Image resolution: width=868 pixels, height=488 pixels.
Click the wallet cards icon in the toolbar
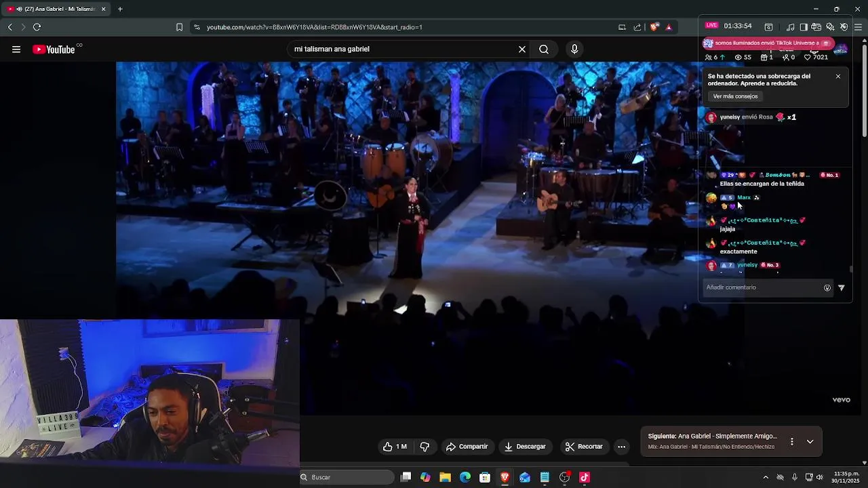pos(816,27)
